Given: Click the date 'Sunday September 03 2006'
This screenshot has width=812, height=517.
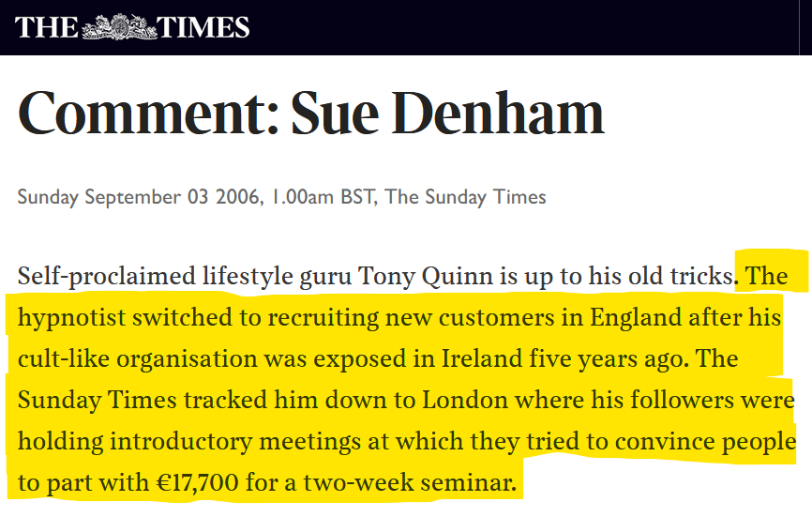Looking at the screenshot, I should [138, 197].
